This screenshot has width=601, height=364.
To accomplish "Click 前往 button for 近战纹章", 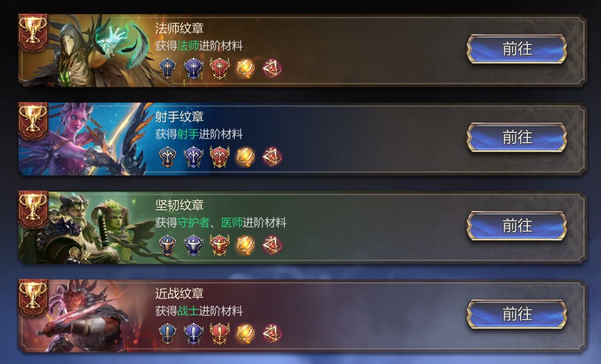I will (x=517, y=314).
